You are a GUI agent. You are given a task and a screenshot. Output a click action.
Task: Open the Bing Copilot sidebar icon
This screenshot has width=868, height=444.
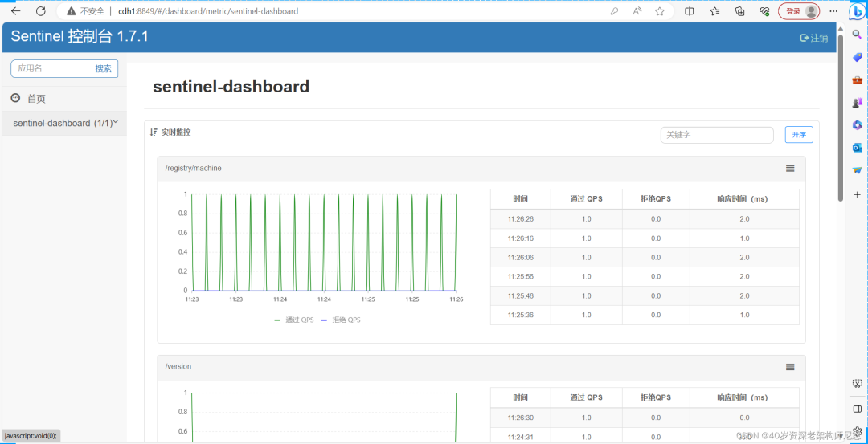click(857, 10)
